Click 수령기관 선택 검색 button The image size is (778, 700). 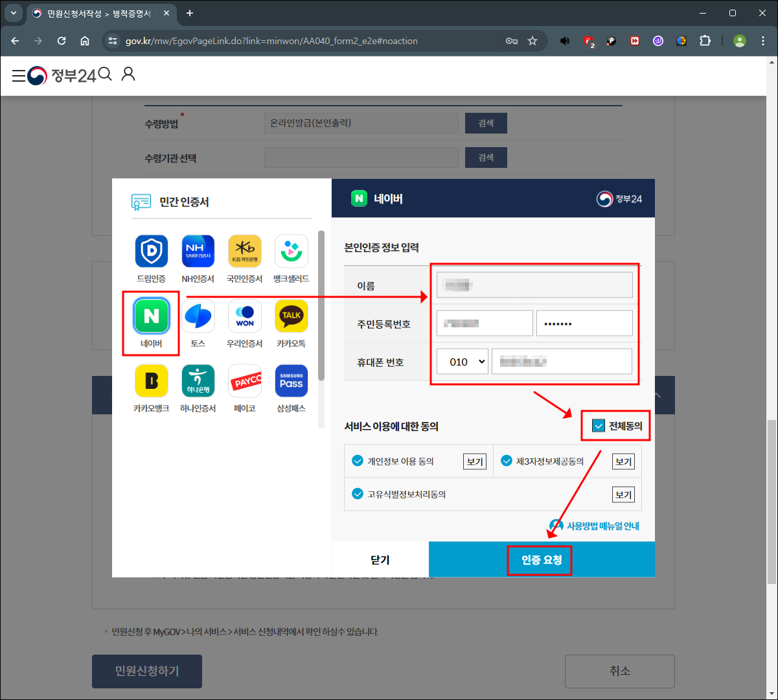[x=486, y=157]
